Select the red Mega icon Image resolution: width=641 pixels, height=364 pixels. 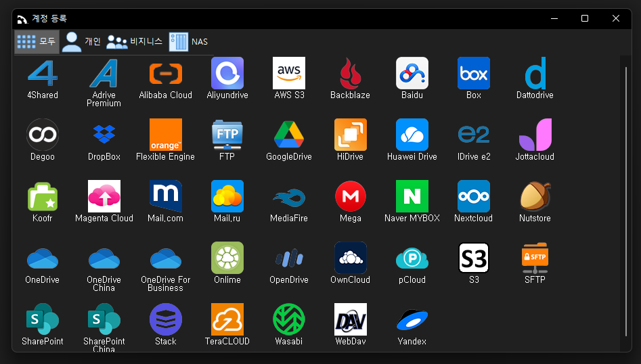click(x=351, y=196)
